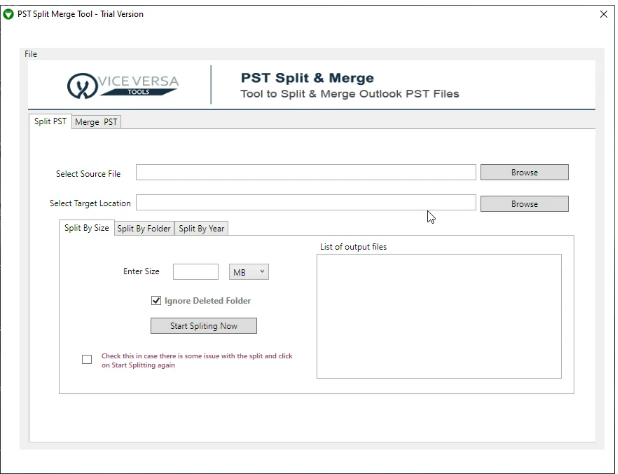Select the Split By Size tab
The height and width of the screenshot is (474, 618).
[x=87, y=228]
